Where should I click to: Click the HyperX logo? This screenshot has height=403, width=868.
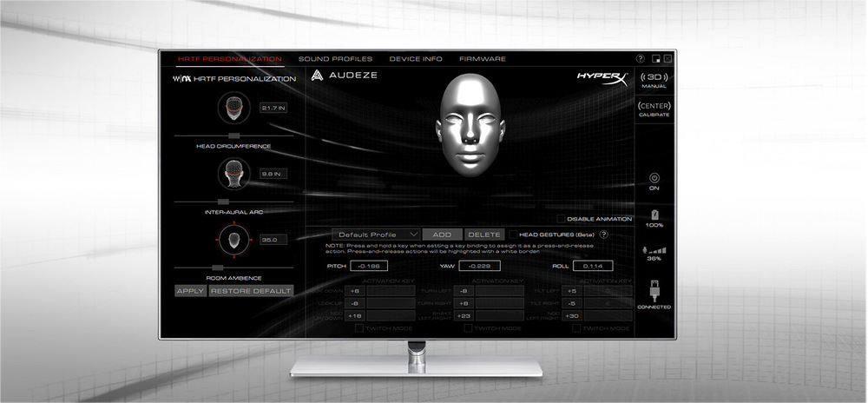[x=602, y=78]
